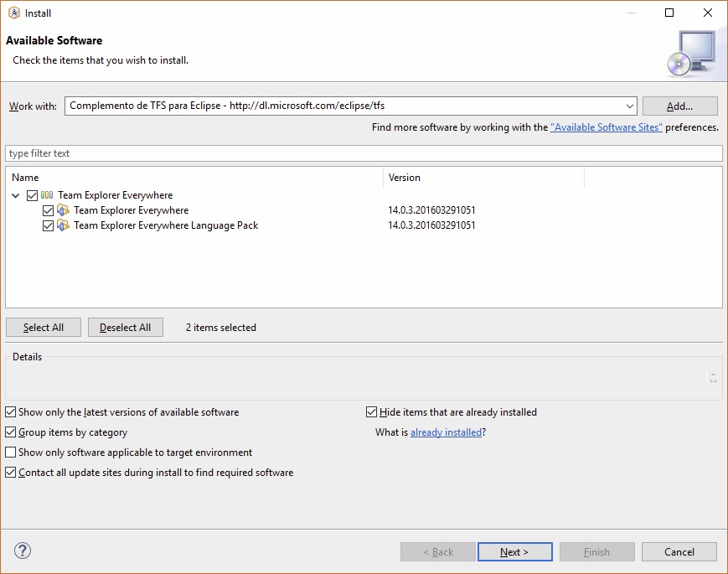Click the Team Explorer Everywhere category icon
728x574 pixels.
click(x=47, y=195)
